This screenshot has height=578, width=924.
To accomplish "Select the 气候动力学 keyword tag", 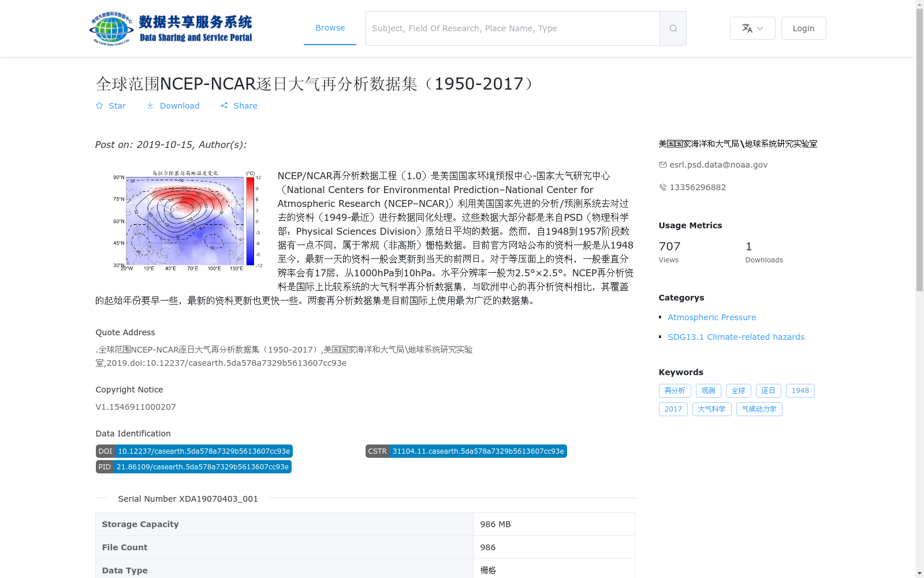I will coord(759,409).
